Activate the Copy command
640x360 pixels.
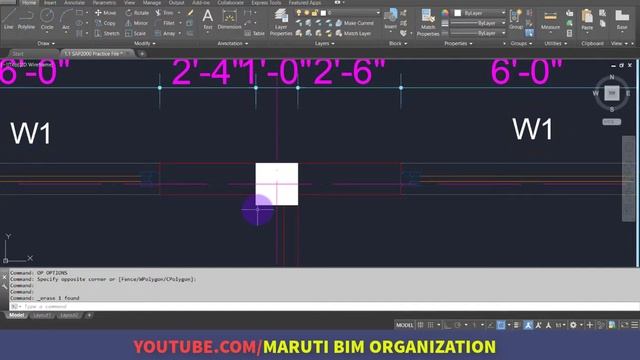point(106,23)
